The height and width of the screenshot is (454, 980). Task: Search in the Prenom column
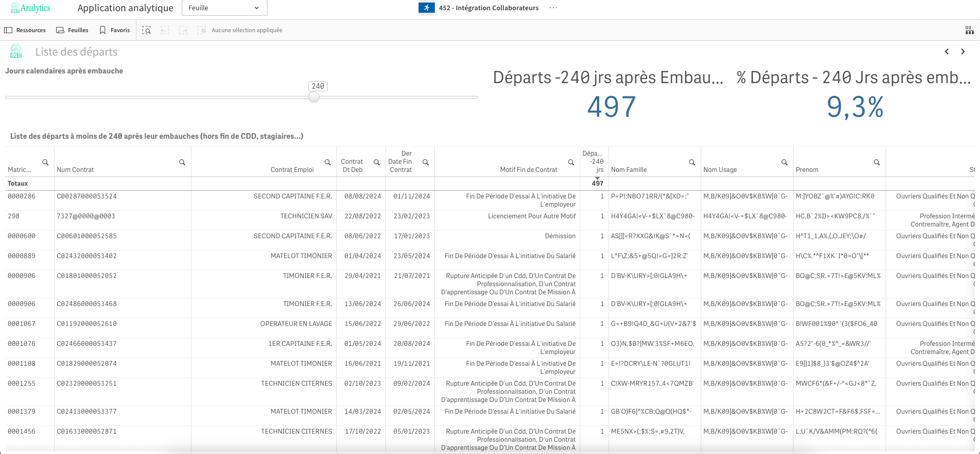coord(876,162)
